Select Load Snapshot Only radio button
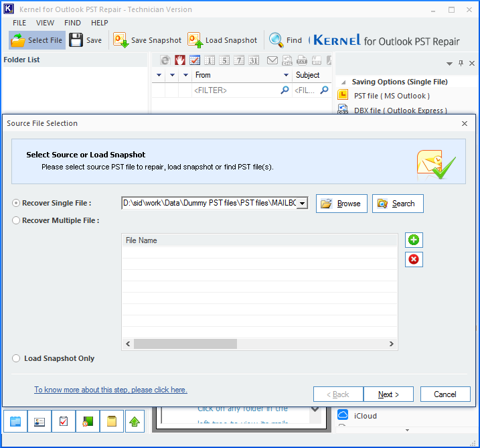 coord(16,358)
